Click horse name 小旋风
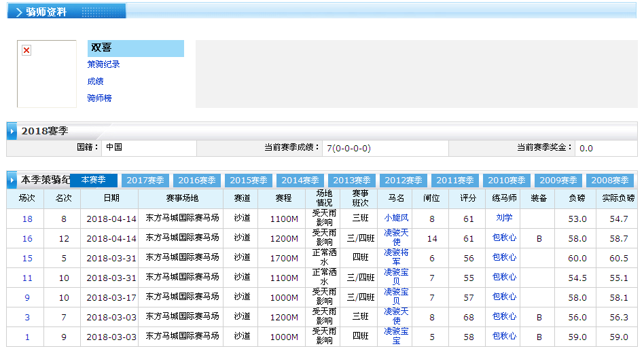Image resolution: width=644 pixels, height=355 pixels. (396, 219)
